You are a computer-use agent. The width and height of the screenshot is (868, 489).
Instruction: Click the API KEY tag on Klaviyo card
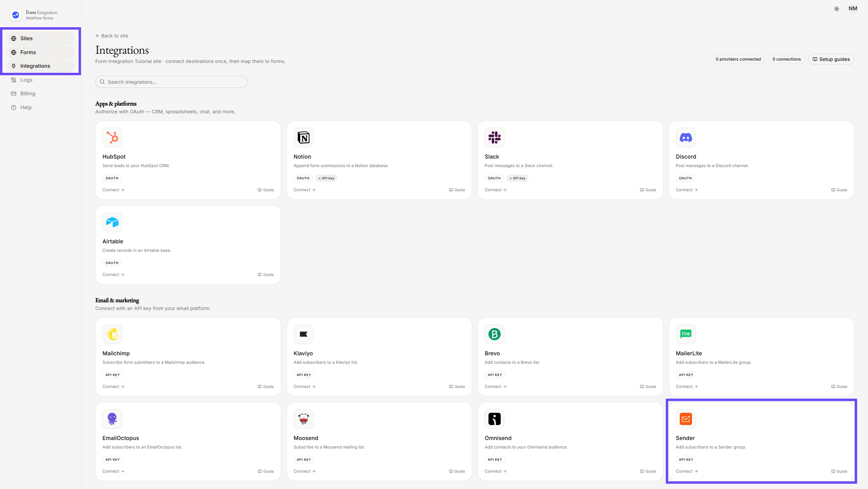pyautogui.click(x=304, y=375)
